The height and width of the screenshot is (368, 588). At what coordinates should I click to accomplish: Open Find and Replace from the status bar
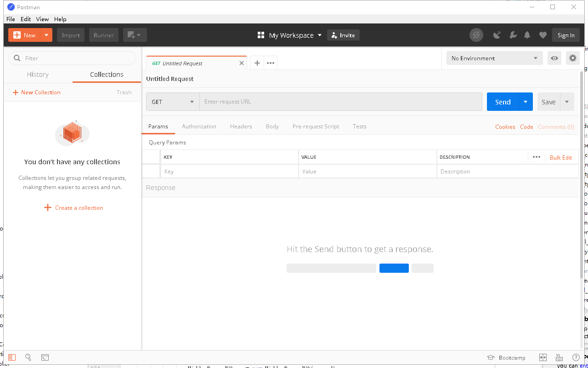coord(28,357)
